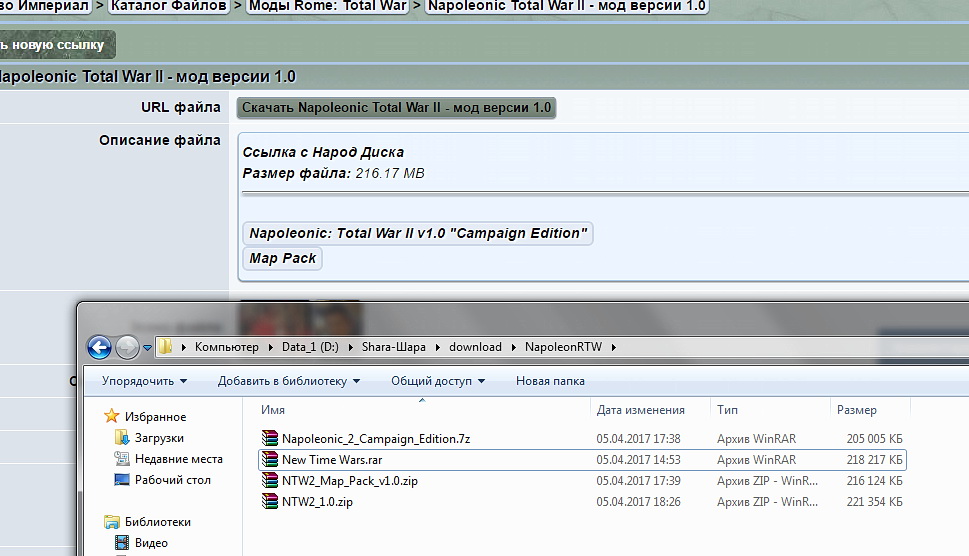Click the Библиотеки folder icon
Screen dimensions: 969x556
(x=112, y=522)
